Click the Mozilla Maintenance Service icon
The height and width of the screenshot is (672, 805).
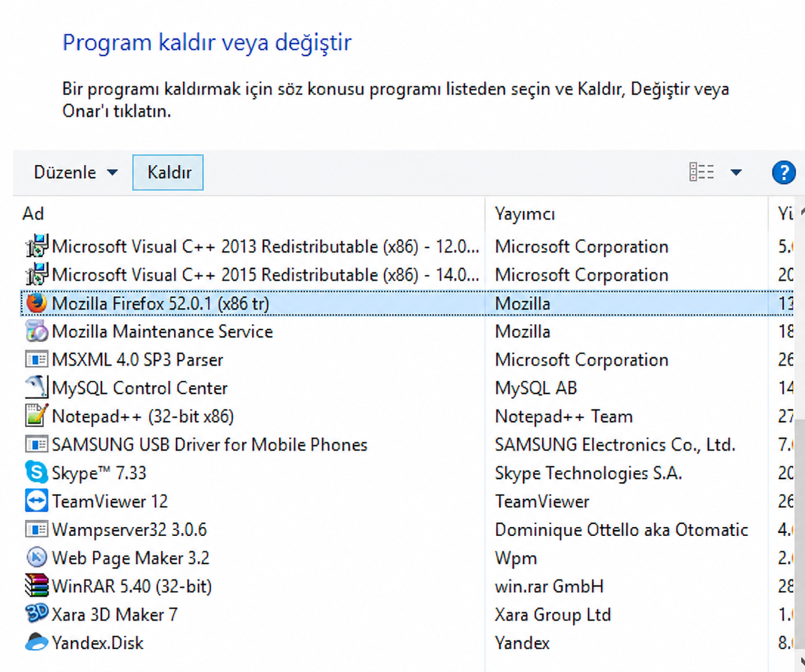(x=36, y=331)
